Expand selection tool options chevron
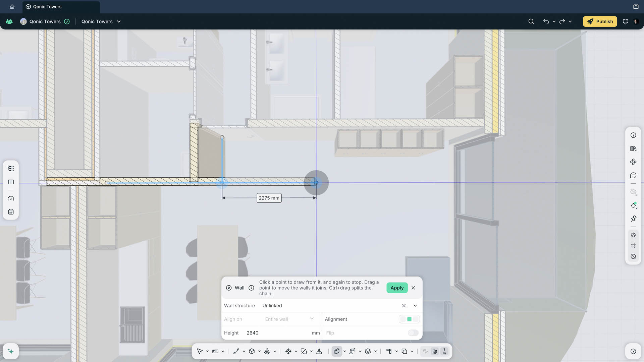 207,351
